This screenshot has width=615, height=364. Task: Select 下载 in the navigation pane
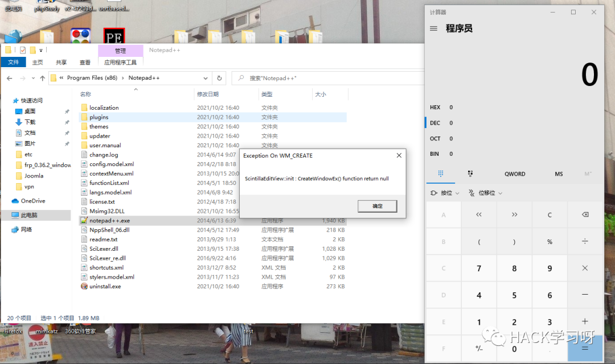click(30, 122)
